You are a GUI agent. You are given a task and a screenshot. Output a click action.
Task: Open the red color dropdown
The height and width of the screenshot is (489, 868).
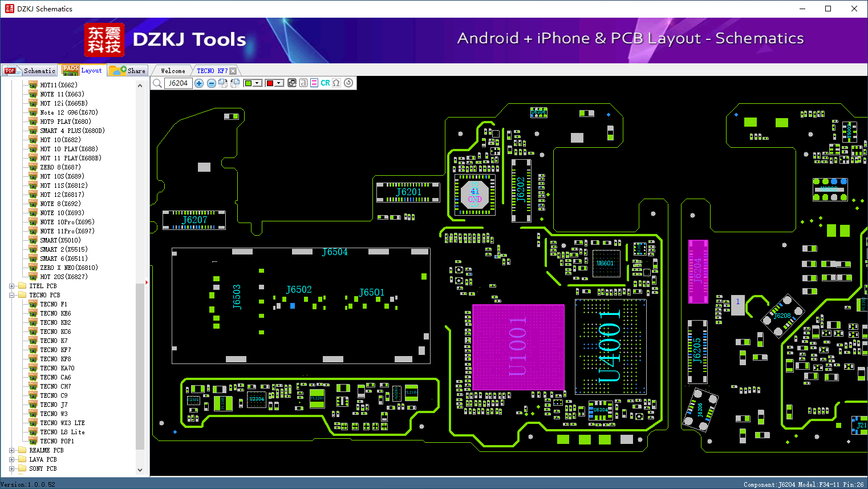[279, 83]
